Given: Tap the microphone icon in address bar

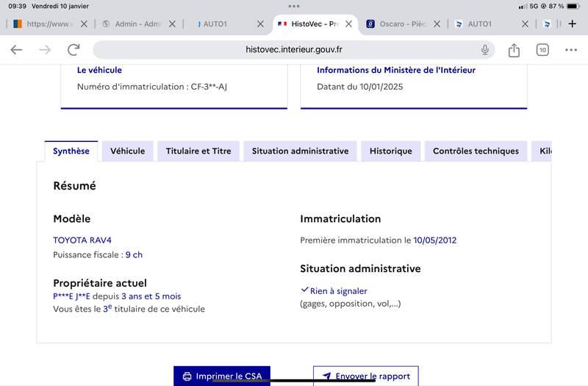Looking at the screenshot, I should tap(485, 49).
